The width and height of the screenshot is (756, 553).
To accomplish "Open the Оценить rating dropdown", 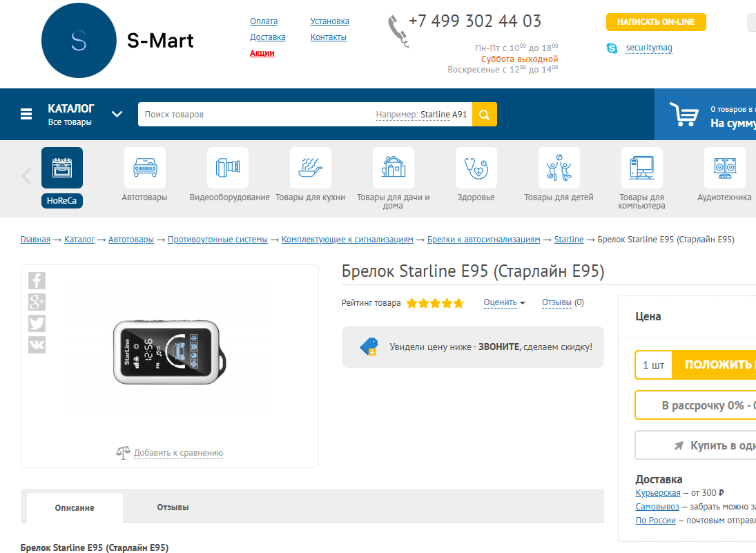I will tap(504, 302).
